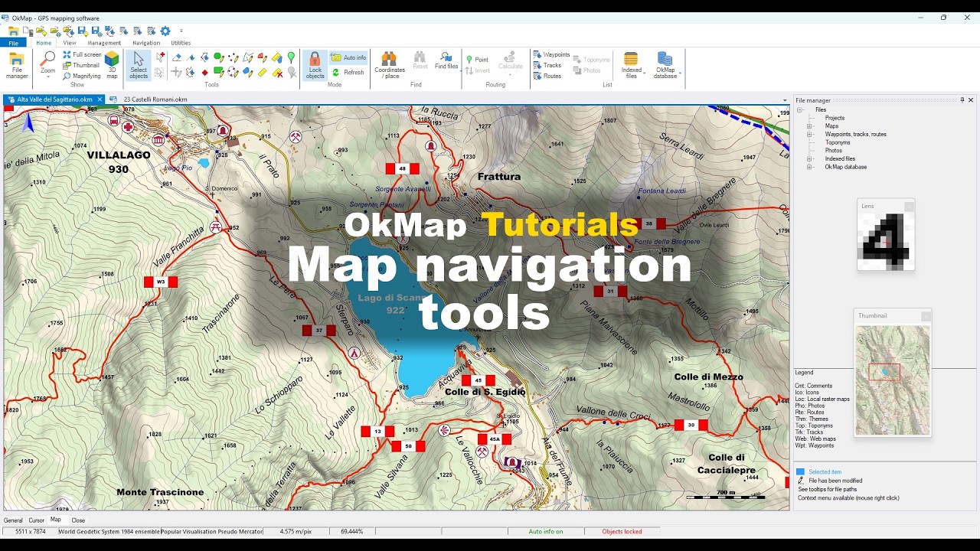Switch to the Navigation ribbon tab

pyautogui.click(x=146, y=43)
